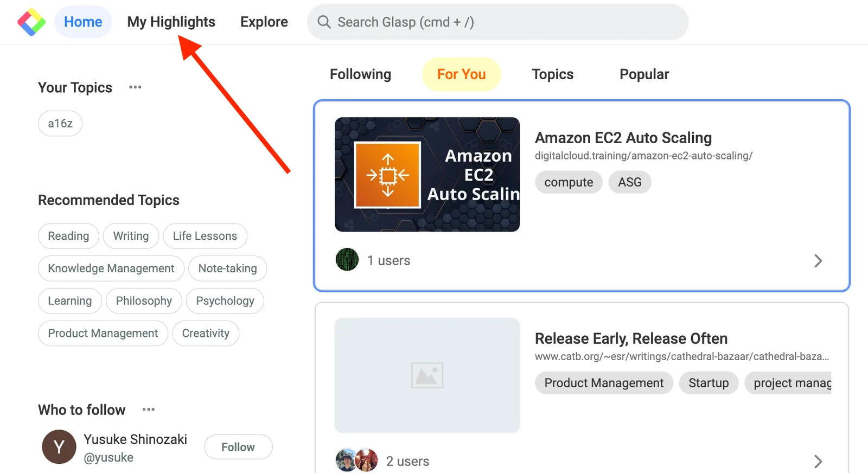This screenshot has height=473, width=868.
Task: Select the Popular tab
Action: (644, 74)
